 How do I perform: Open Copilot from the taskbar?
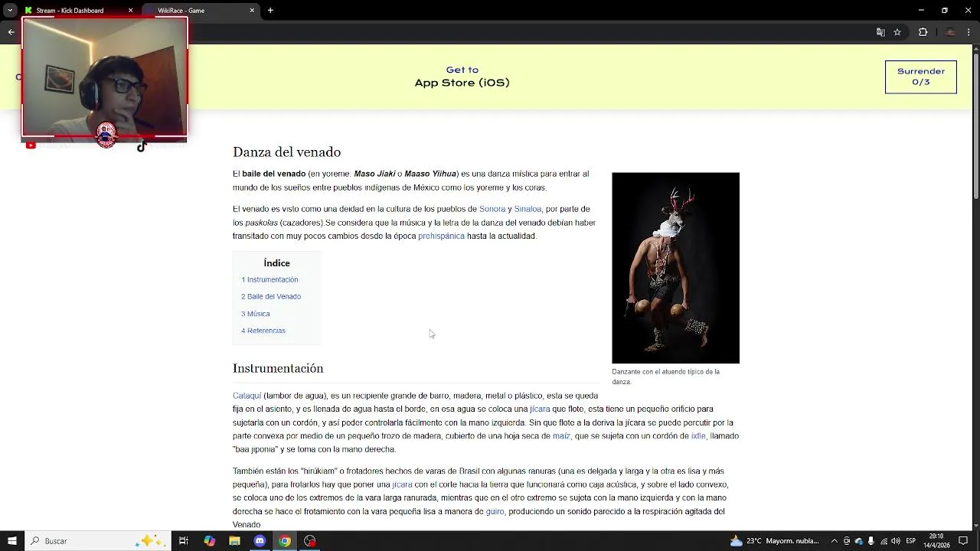coord(210,541)
